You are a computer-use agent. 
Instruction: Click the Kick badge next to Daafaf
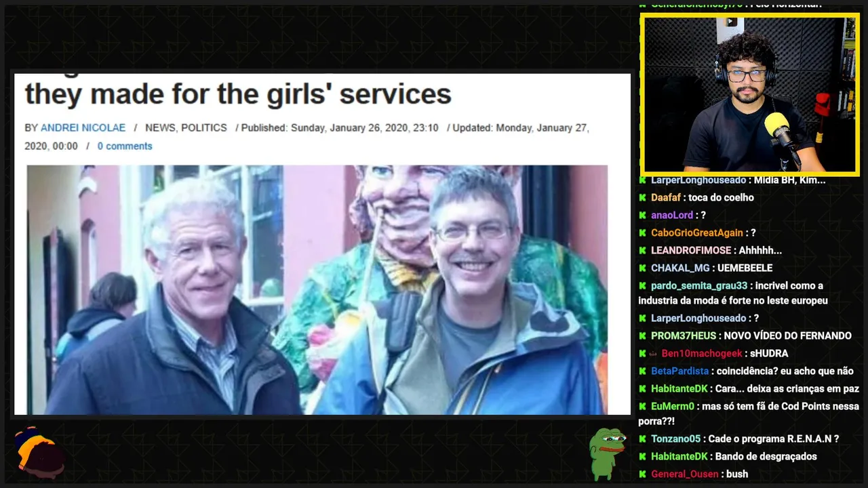[642, 198]
